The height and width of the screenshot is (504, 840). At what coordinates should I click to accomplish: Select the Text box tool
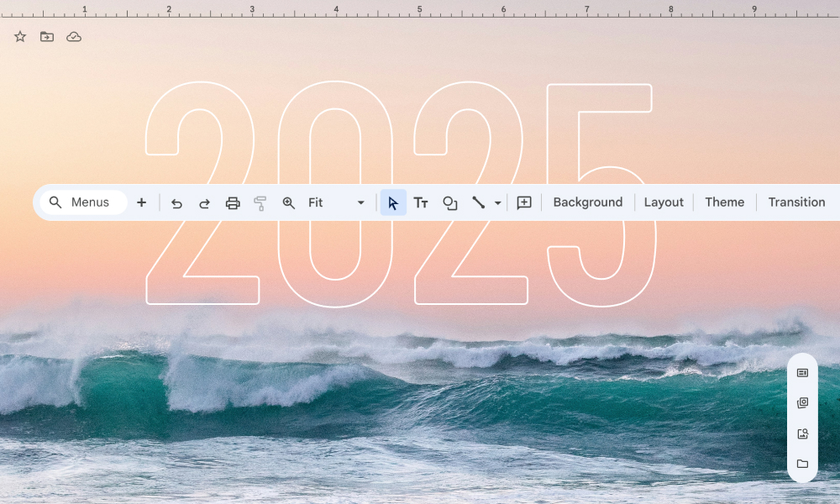[421, 202]
